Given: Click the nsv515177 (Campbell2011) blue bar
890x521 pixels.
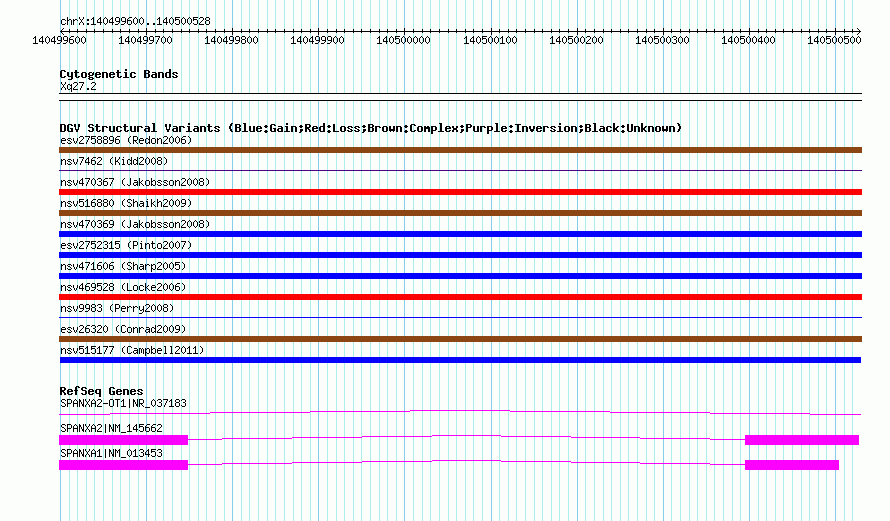Looking at the screenshot, I should (460, 360).
